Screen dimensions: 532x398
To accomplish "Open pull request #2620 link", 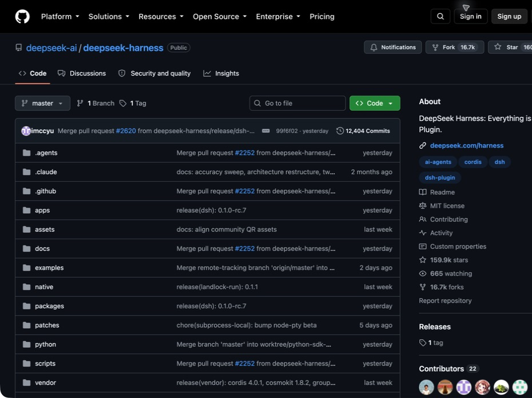I will pyautogui.click(x=126, y=131).
